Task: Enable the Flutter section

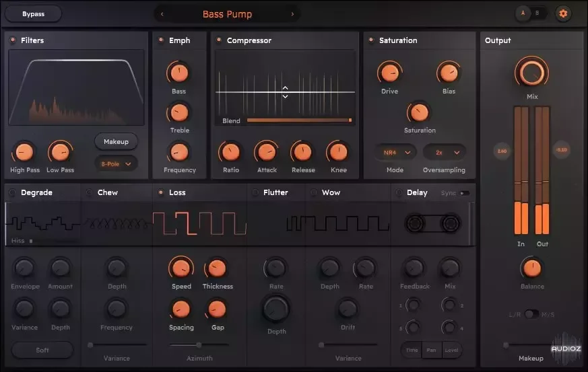Action: coord(255,192)
